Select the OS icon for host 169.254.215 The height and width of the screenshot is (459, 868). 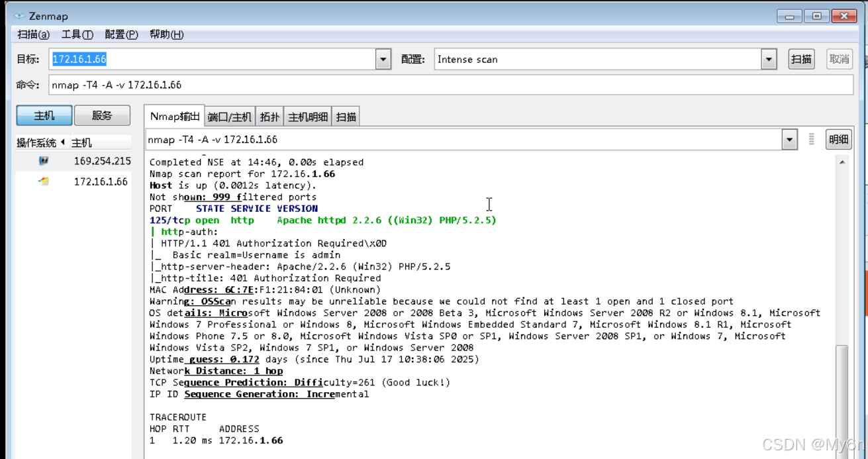point(44,161)
